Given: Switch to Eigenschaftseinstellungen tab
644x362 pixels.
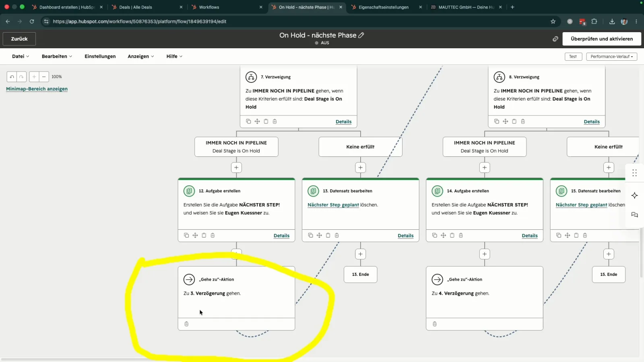Looking at the screenshot, I should coord(386,7).
